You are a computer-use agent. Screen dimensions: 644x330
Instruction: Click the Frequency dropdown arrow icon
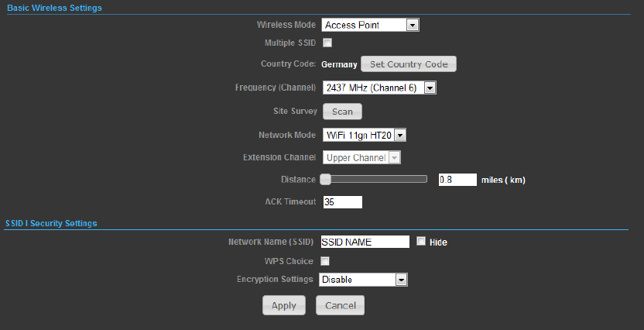[x=430, y=88]
